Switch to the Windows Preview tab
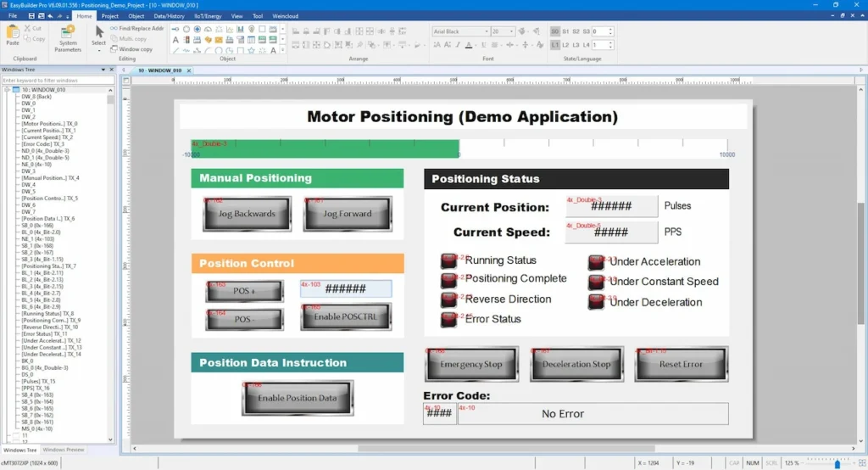Viewport: 868px width, 470px height. coord(64,450)
